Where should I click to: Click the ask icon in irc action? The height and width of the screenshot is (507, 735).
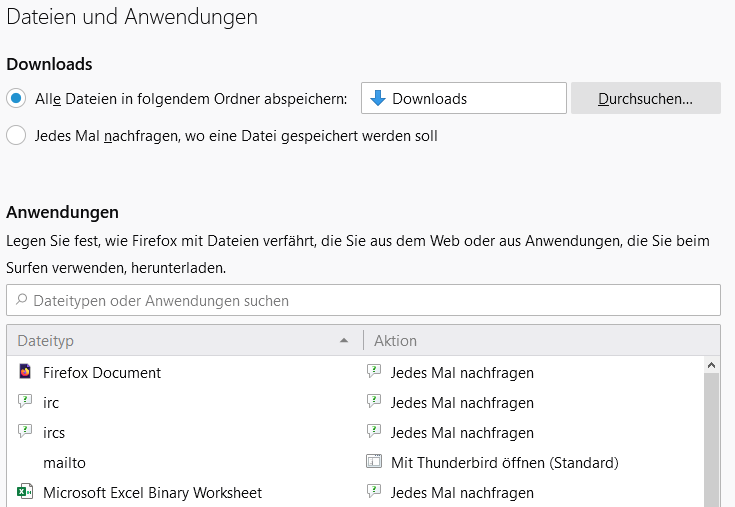[374, 401]
